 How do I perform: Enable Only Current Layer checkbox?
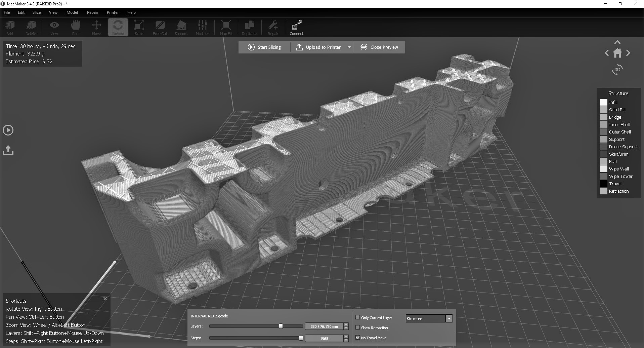pos(358,317)
